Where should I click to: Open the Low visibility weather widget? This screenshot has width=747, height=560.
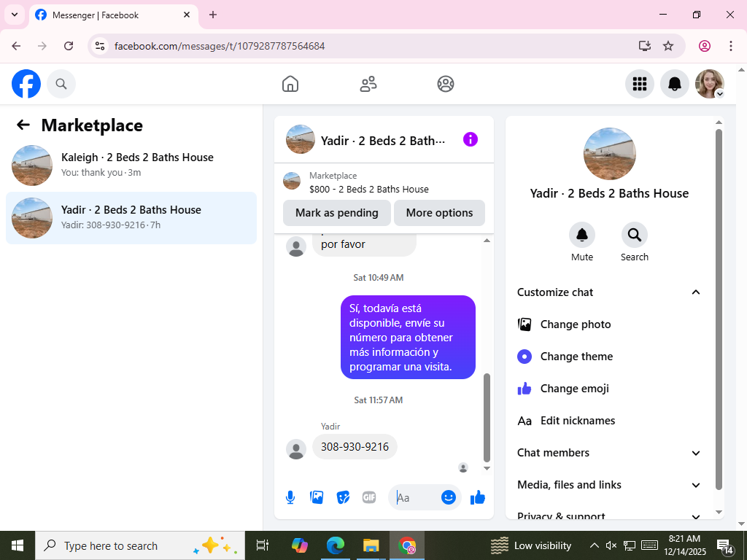531,545
